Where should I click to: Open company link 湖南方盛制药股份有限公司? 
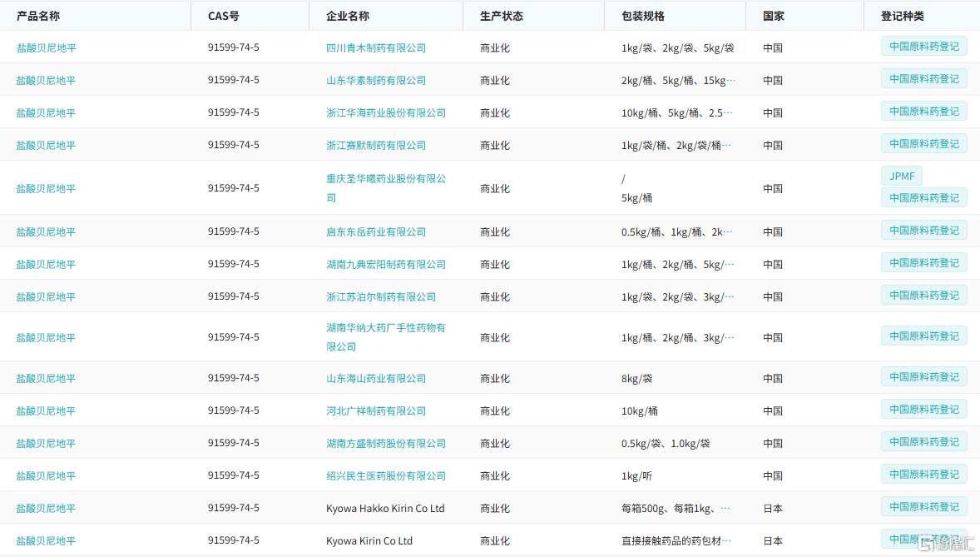pyautogui.click(x=386, y=444)
